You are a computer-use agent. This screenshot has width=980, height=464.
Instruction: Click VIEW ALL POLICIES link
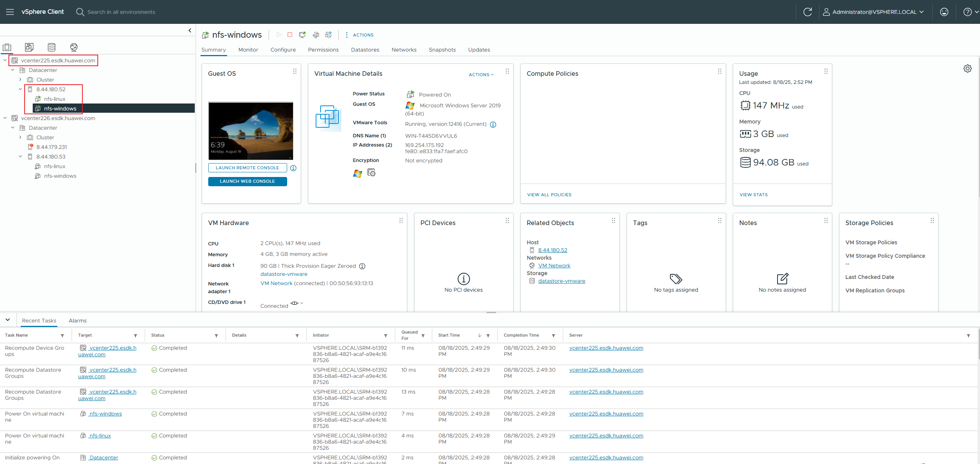[x=549, y=195]
